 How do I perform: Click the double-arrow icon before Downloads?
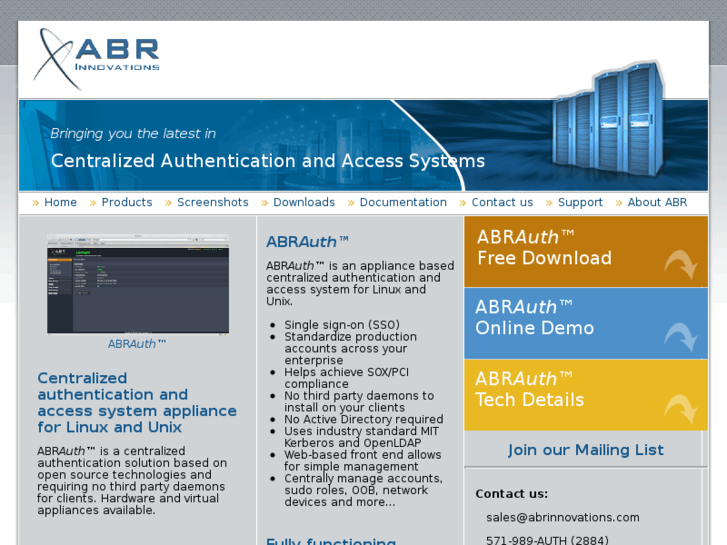pos(264,203)
